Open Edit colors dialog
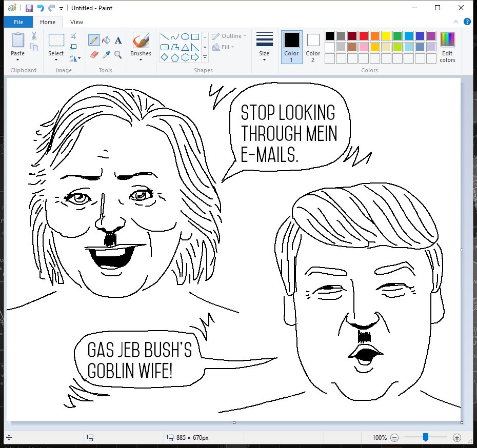The height and width of the screenshot is (448, 477). (447, 47)
